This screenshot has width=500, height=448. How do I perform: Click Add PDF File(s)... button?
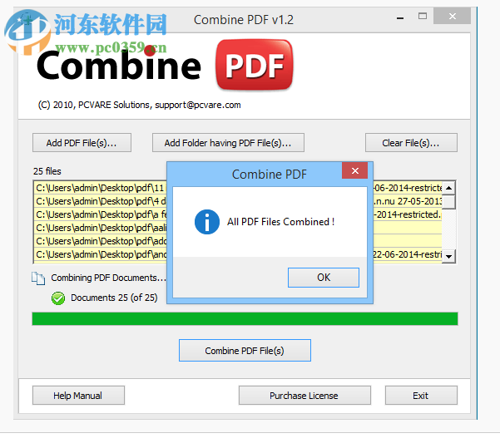[x=82, y=143]
